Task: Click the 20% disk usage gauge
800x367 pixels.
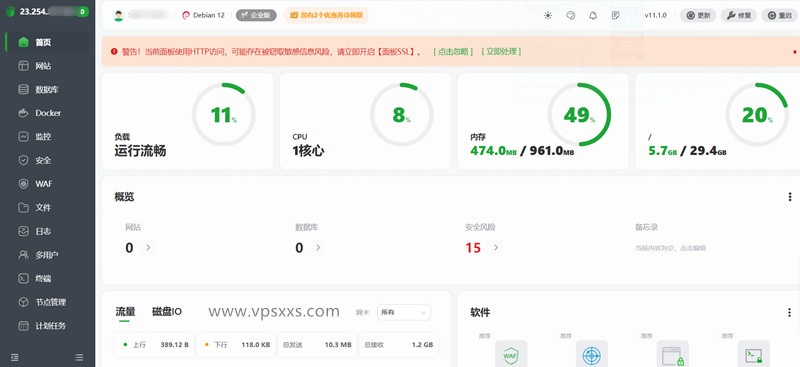Action: (x=757, y=115)
